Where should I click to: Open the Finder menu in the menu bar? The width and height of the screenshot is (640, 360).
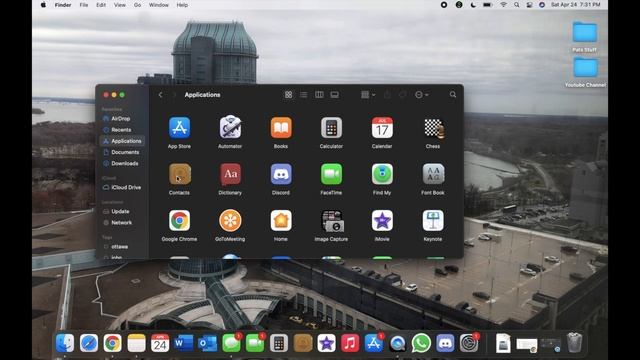(63, 5)
